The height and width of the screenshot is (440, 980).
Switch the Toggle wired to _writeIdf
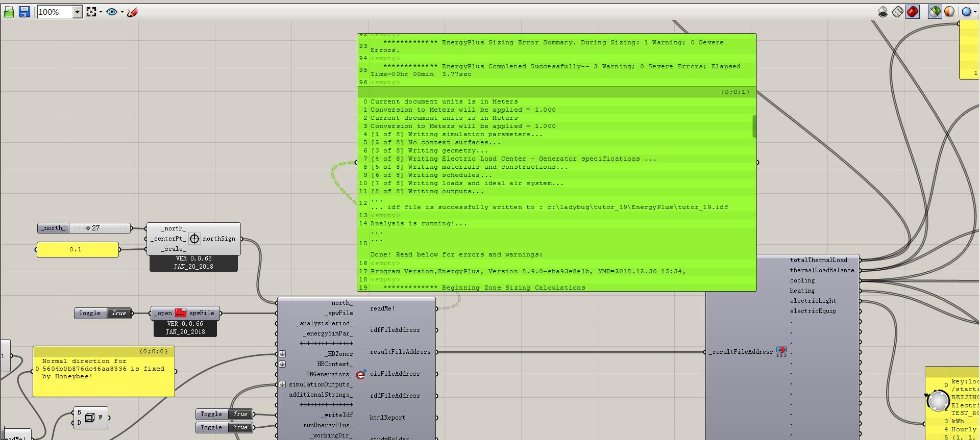click(x=240, y=414)
